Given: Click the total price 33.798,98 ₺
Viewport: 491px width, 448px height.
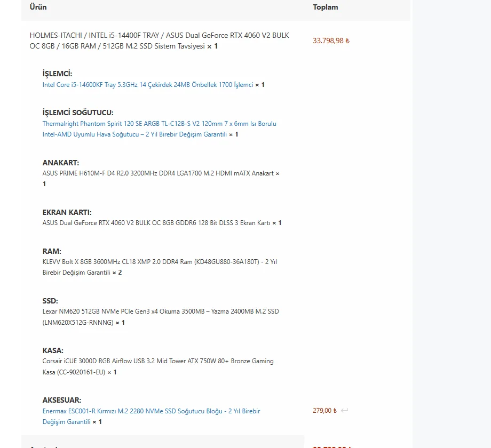Looking at the screenshot, I should coord(331,41).
